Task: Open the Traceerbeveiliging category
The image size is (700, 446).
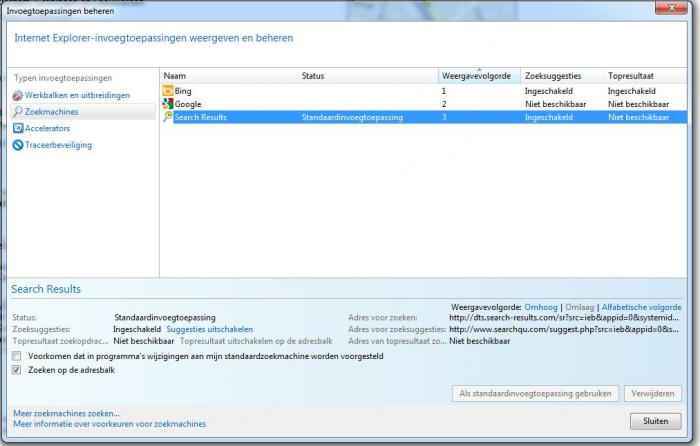Action: [58, 145]
